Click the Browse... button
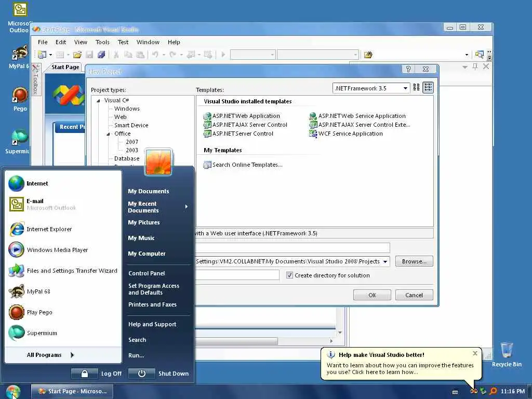Viewport: 532px width, 399px height. click(414, 262)
